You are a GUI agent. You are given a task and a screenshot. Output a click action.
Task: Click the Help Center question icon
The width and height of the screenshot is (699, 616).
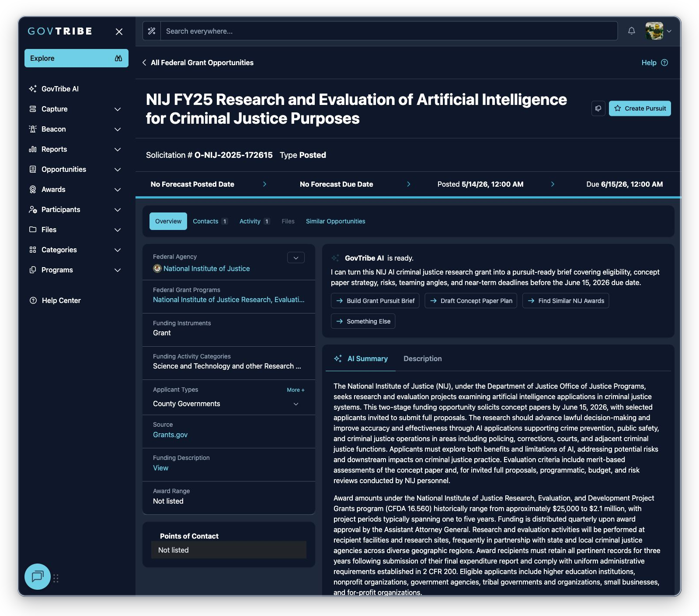(x=33, y=300)
